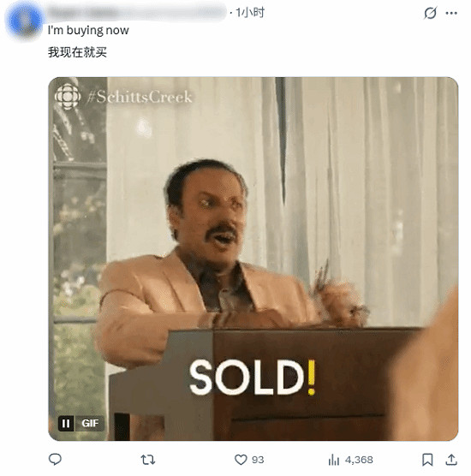The height and width of the screenshot is (476, 471).
Task: Share the post via upload arrow icon
Action: click(451, 460)
